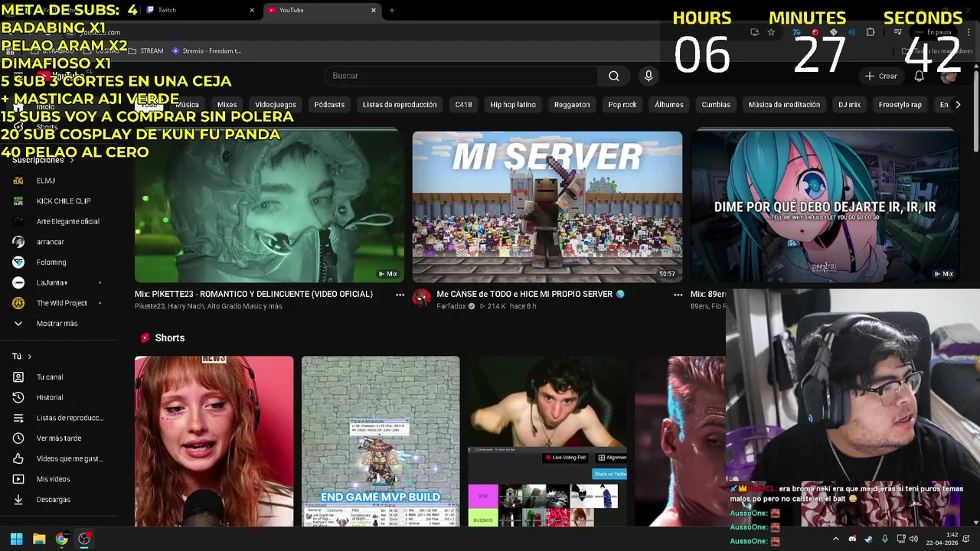
Task: Open options for Me CANSE de TODO video
Action: point(678,294)
